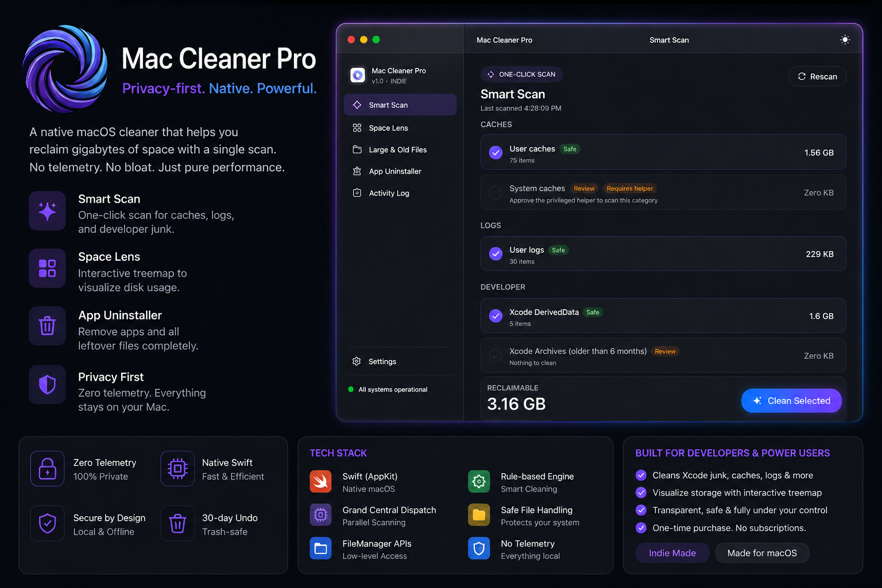Image resolution: width=882 pixels, height=588 pixels.
Task: Open Settings using the gear icon
Action: 357,361
